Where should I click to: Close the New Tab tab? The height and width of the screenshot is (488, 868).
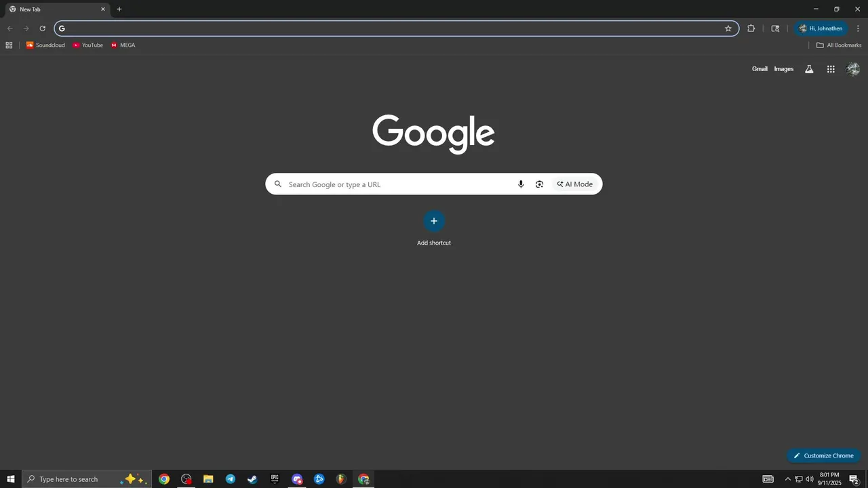(103, 9)
